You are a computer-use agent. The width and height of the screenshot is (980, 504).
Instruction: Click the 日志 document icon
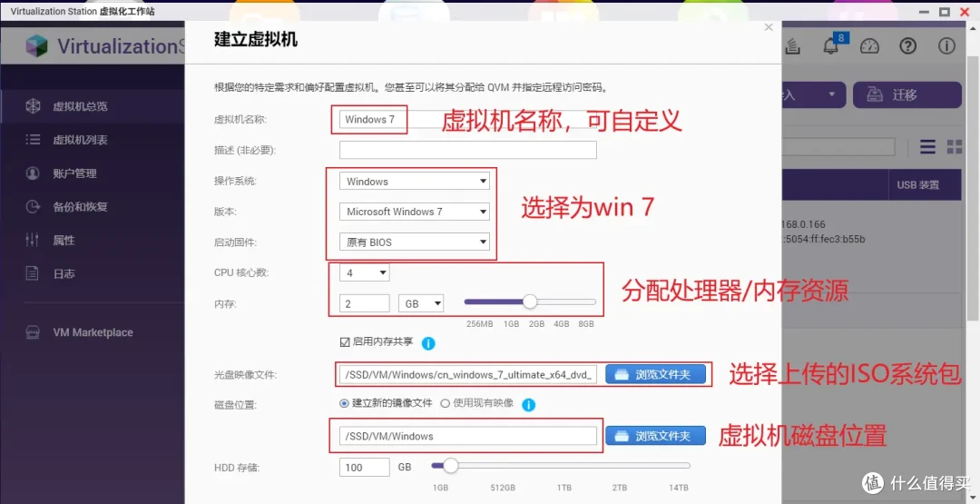(x=32, y=273)
